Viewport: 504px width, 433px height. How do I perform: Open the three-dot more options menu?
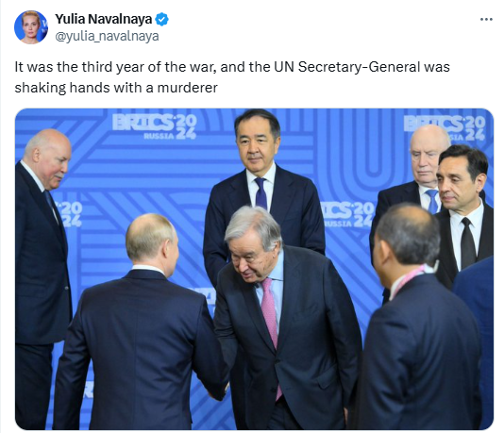pos(486,20)
